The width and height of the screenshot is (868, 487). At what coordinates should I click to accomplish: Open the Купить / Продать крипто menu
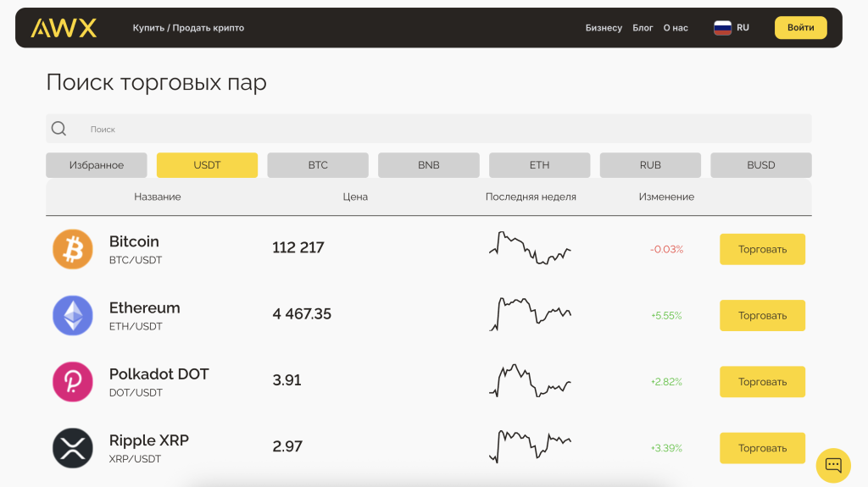188,28
